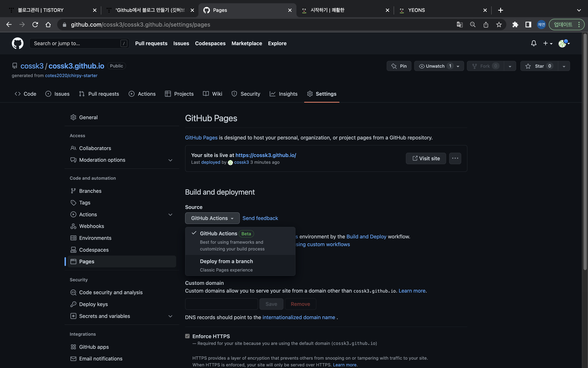The image size is (588, 368).
Task: Open GitHub apps settings
Action: pos(122,347)
